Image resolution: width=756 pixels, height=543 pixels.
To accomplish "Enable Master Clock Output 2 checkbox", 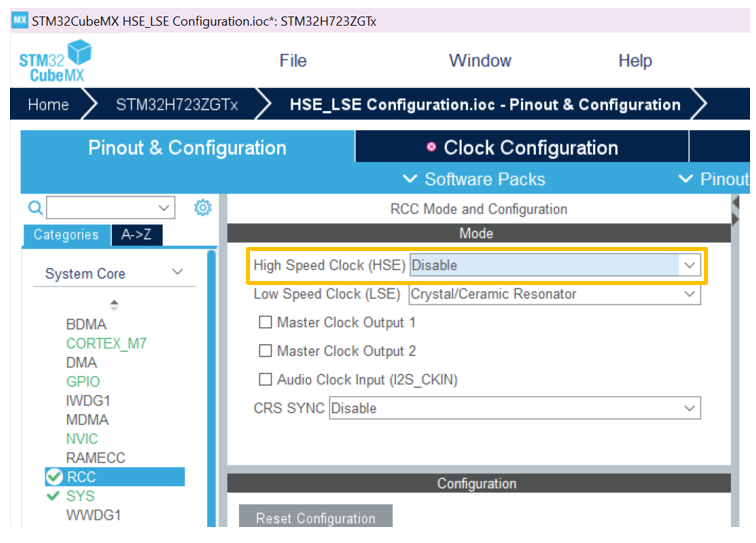I will (x=265, y=351).
